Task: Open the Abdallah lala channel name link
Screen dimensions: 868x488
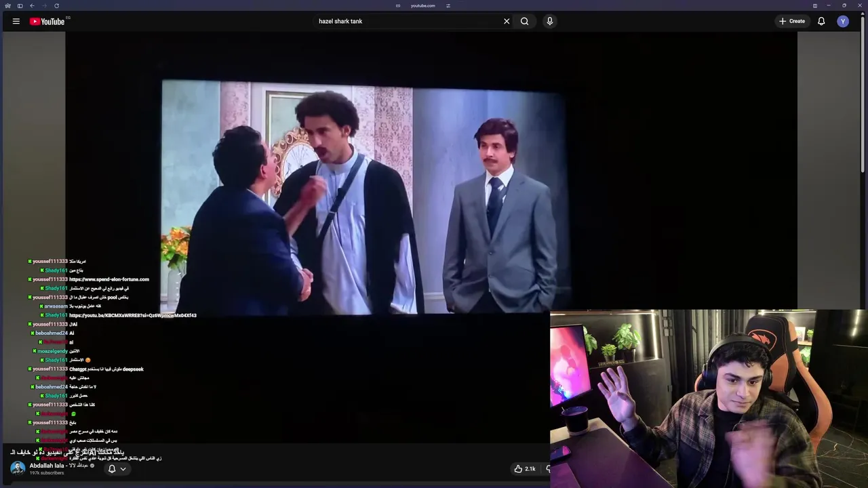Action: coord(47,466)
